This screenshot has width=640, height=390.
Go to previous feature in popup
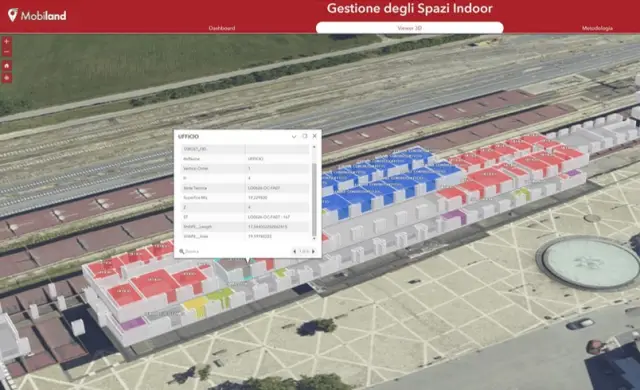pyautogui.click(x=295, y=251)
